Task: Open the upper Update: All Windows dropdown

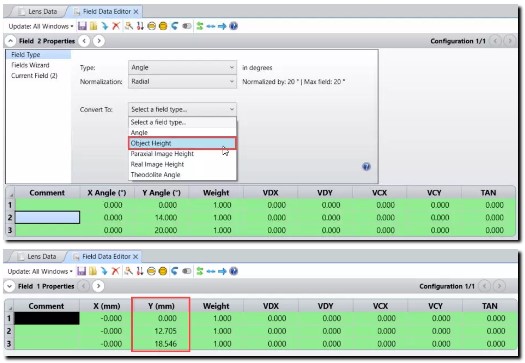Action: 41,26
